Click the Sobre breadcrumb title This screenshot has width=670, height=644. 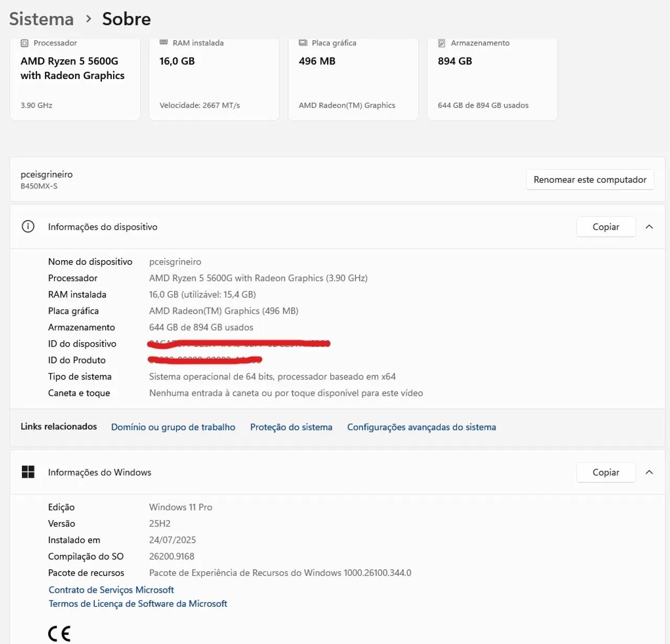coord(127,19)
